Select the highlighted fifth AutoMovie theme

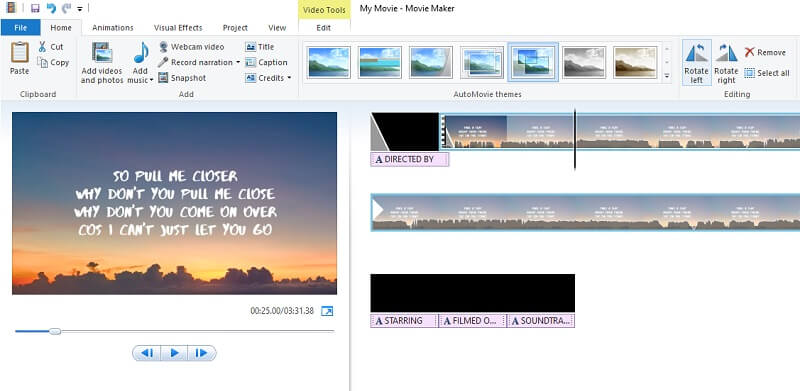(x=533, y=62)
